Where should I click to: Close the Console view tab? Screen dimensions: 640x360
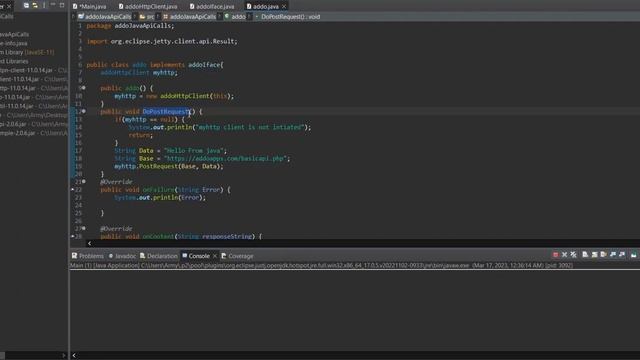coord(215,256)
